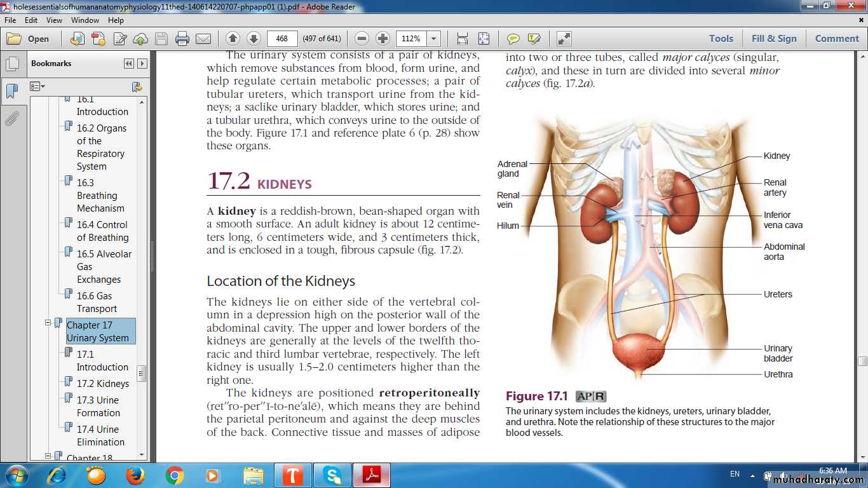Image resolution: width=868 pixels, height=488 pixels.
Task: Click the Print file icon
Action: pyautogui.click(x=182, y=39)
